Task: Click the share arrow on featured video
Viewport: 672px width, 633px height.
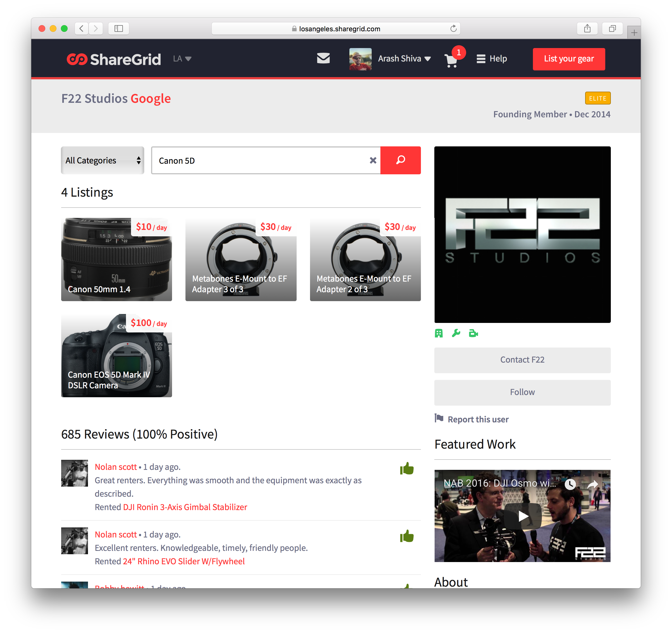Action: click(593, 484)
